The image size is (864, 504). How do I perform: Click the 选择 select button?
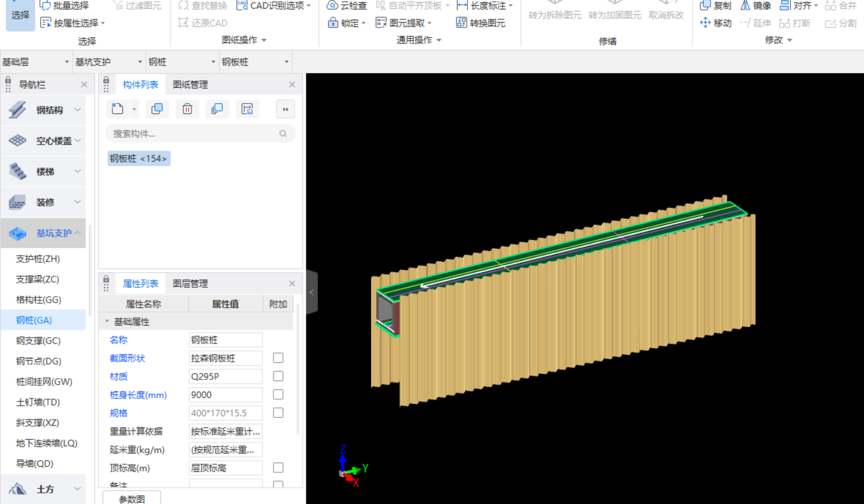20,14
